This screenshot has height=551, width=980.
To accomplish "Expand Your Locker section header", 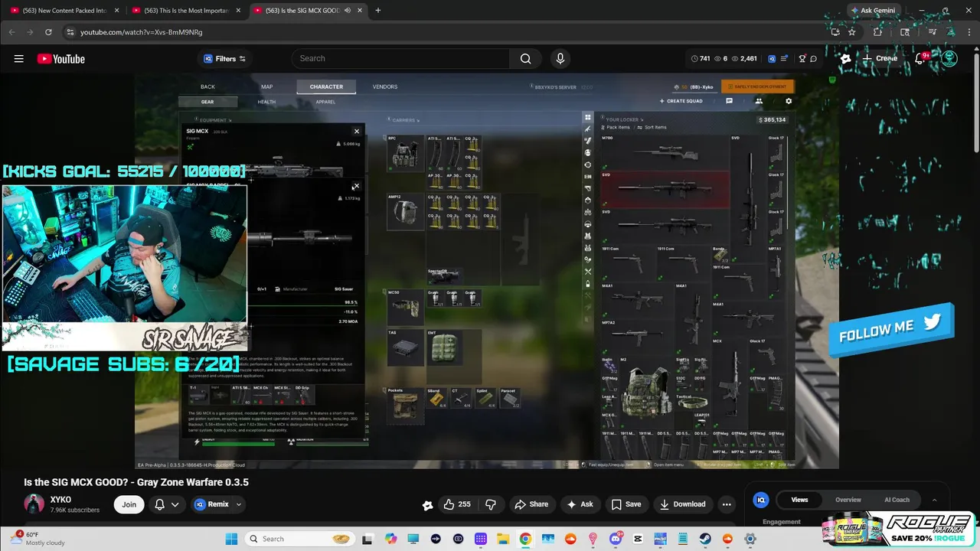I will click(x=623, y=120).
